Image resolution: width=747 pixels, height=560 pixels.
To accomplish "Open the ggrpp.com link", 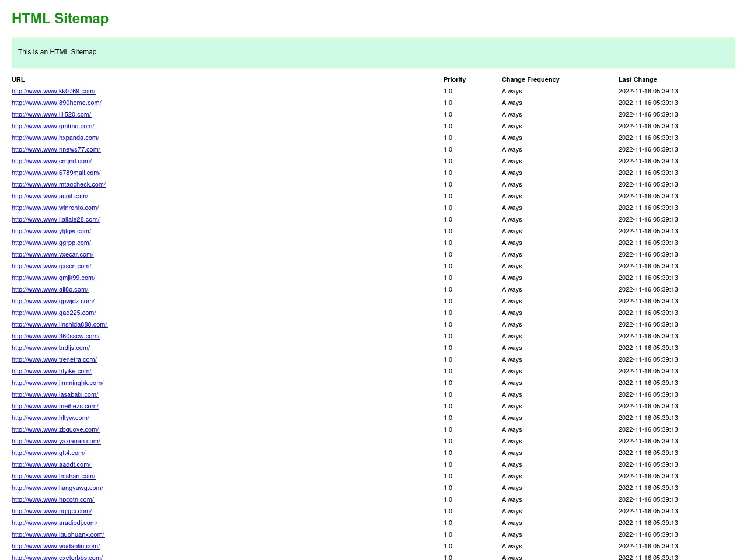I will 51,243.
